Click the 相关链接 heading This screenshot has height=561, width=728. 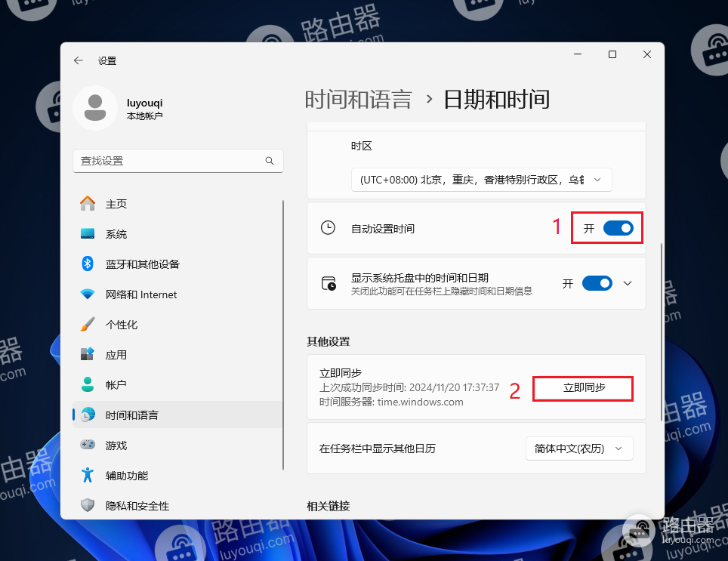point(328,506)
